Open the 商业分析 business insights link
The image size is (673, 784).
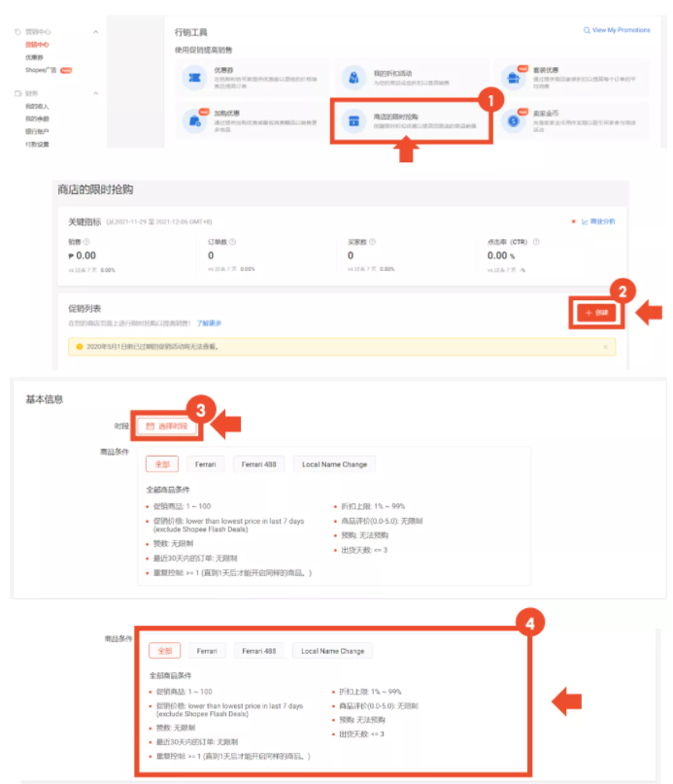tap(602, 222)
